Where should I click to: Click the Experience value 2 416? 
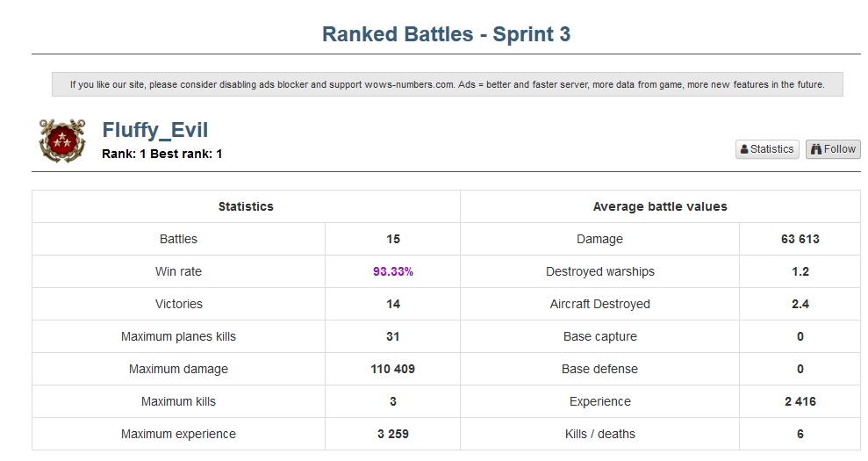point(800,401)
